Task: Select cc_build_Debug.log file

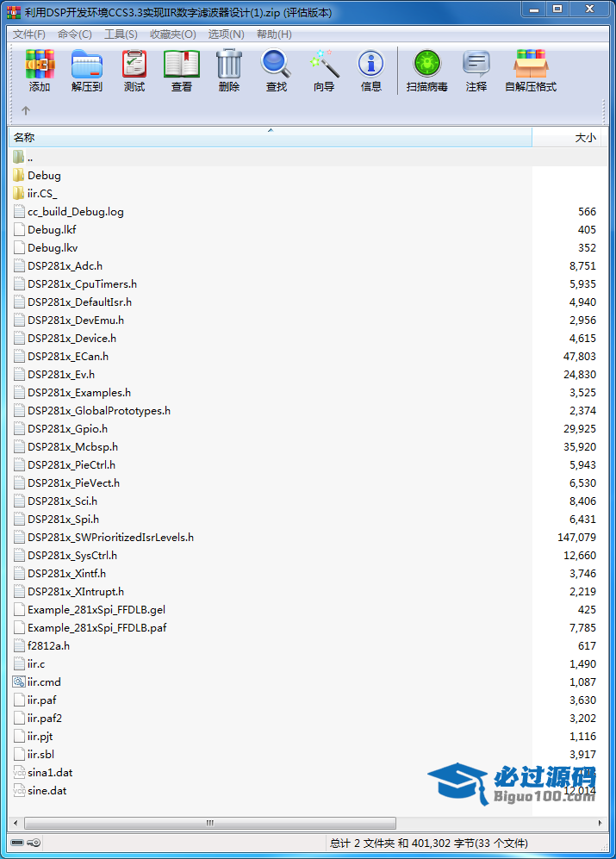Action: (68, 211)
